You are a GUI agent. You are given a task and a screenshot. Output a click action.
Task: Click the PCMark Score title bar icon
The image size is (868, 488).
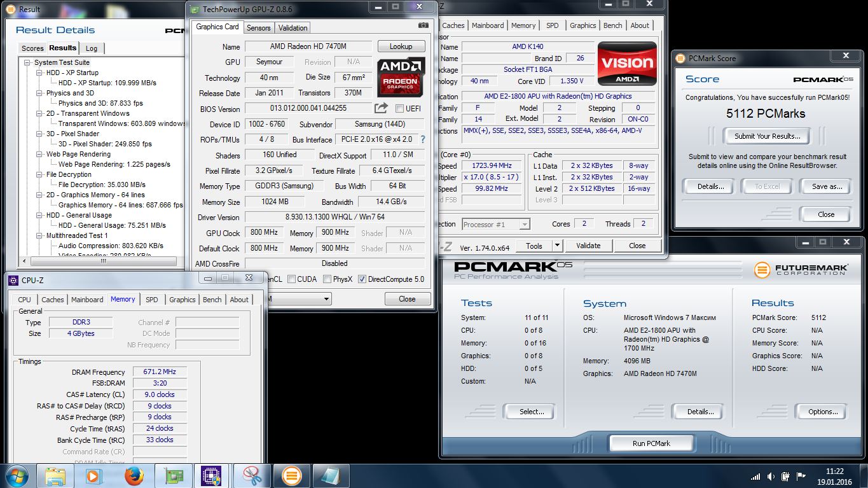tap(681, 58)
